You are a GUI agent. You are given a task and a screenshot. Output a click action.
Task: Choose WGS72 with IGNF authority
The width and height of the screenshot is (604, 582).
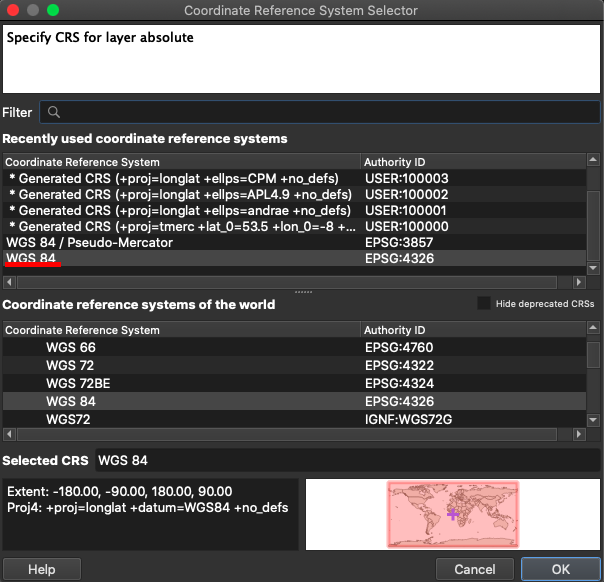pyautogui.click(x=68, y=419)
